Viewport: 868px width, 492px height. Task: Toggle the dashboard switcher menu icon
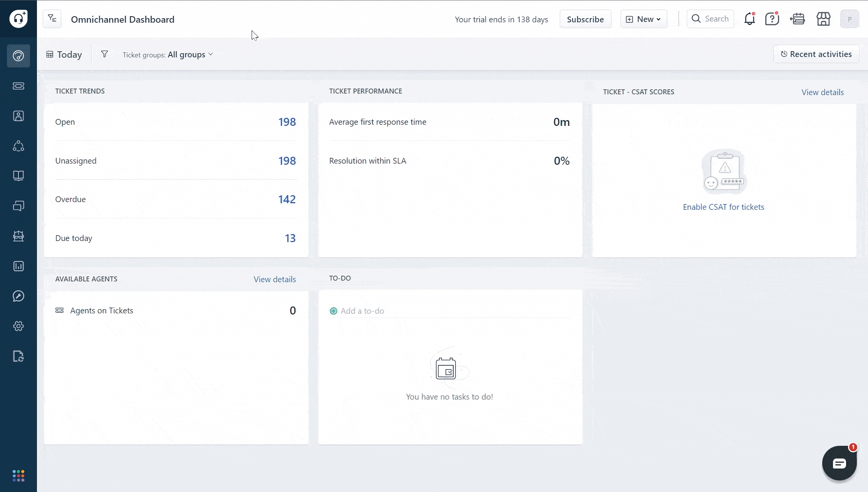point(52,19)
